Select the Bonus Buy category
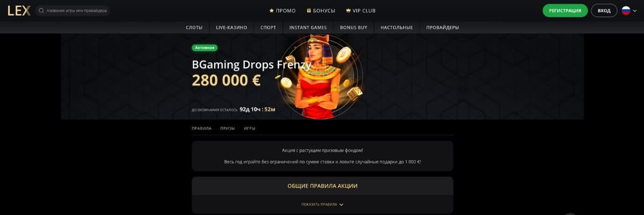Viewport: 644px width, 215px height. coord(354,27)
